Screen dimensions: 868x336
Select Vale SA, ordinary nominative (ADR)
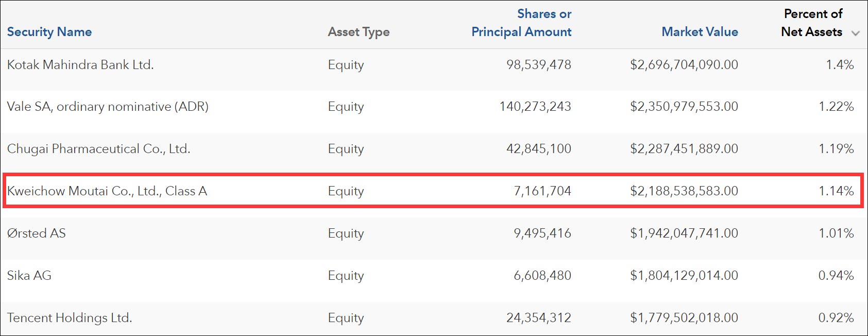108,107
